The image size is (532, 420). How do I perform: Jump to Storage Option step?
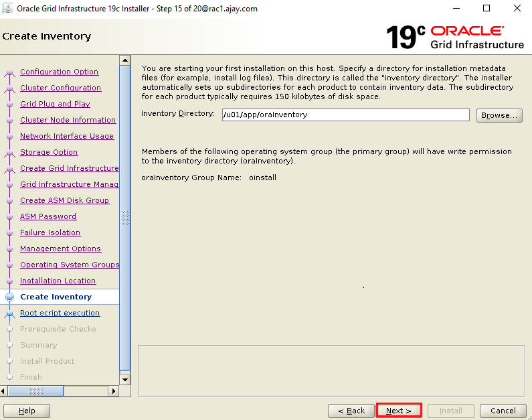click(x=49, y=152)
